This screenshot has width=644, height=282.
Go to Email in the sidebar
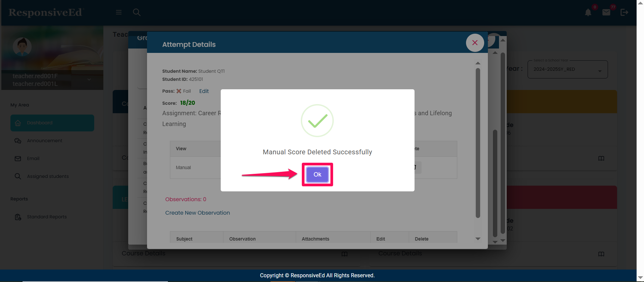(x=33, y=159)
